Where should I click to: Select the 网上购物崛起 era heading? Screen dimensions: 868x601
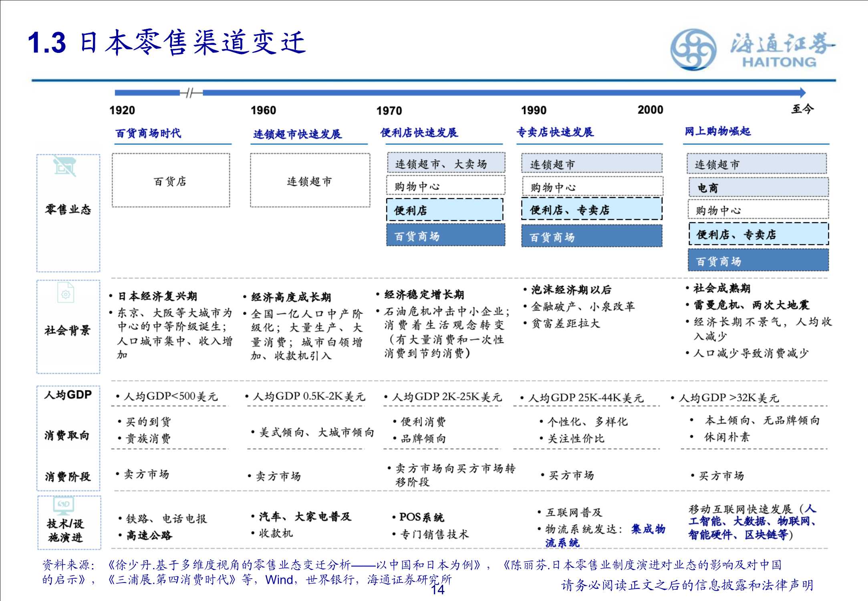pyautogui.click(x=717, y=131)
